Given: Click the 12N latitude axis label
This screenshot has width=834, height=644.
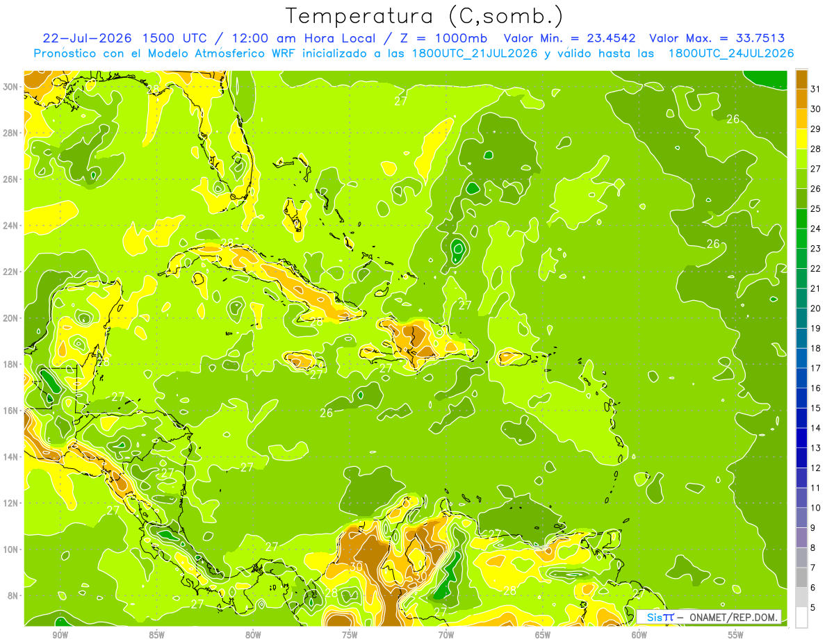Looking at the screenshot, I should click(11, 502).
